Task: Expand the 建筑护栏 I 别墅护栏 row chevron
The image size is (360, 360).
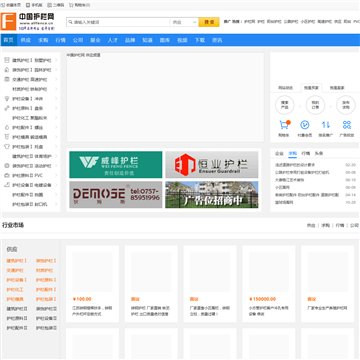Action: pos(56,60)
